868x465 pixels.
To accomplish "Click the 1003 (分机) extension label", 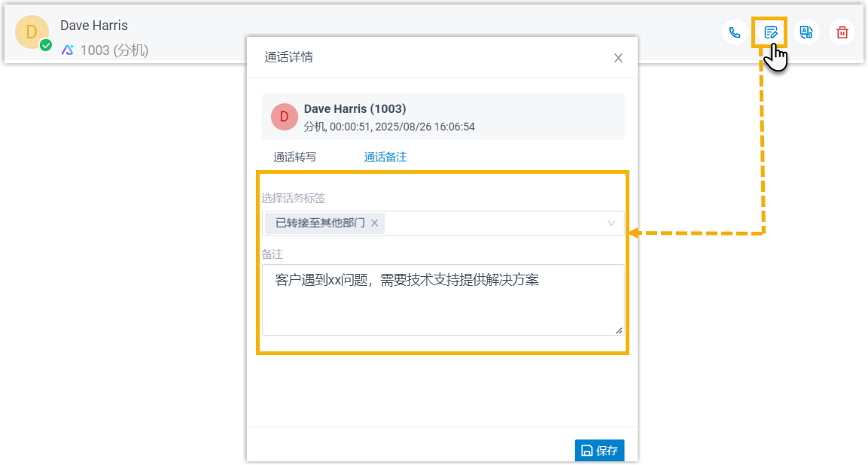I will [x=114, y=50].
